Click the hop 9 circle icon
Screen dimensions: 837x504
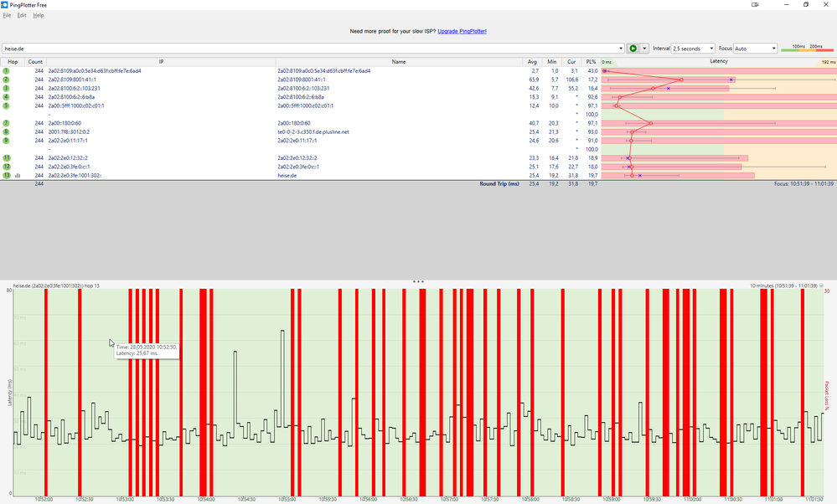pyautogui.click(x=8, y=141)
